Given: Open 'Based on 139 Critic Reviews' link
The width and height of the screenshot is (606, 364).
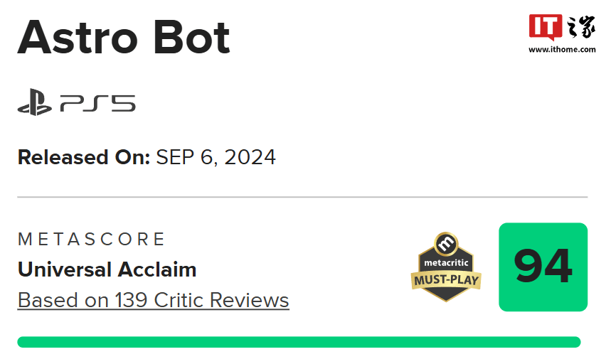Looking at the screenshot, I should pyautogui.click(x=154, y=300).
